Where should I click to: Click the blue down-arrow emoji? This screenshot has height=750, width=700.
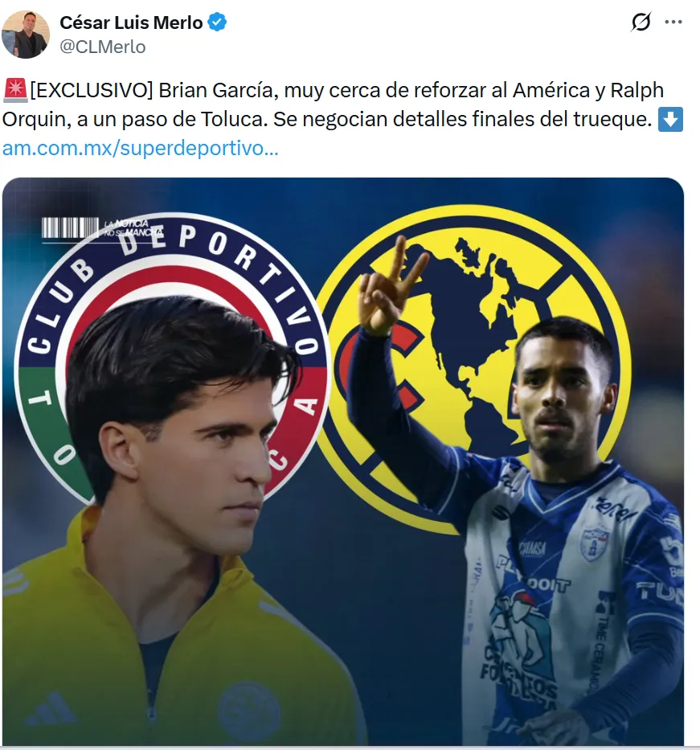coord(670,120)
